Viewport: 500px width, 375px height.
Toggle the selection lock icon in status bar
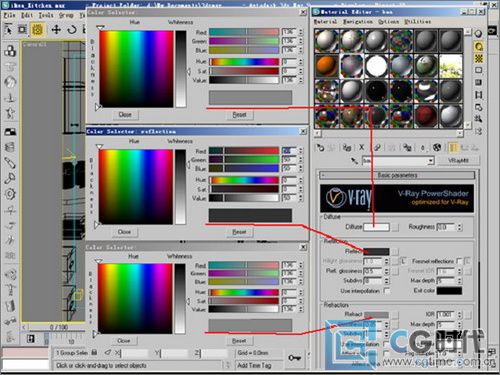94,352
